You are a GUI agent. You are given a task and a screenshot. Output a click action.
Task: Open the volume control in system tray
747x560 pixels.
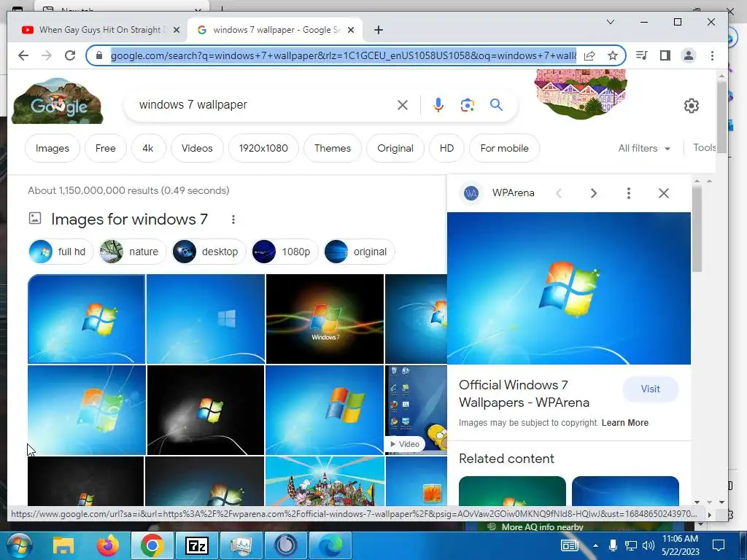point(648,545)
